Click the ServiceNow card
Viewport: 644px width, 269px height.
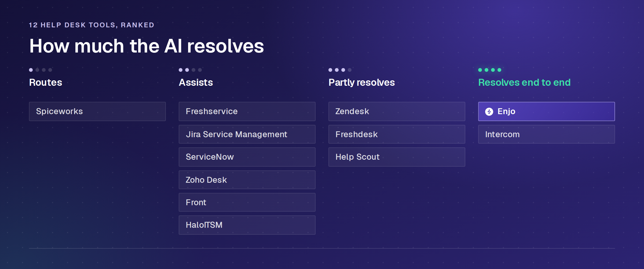(247, 157)
